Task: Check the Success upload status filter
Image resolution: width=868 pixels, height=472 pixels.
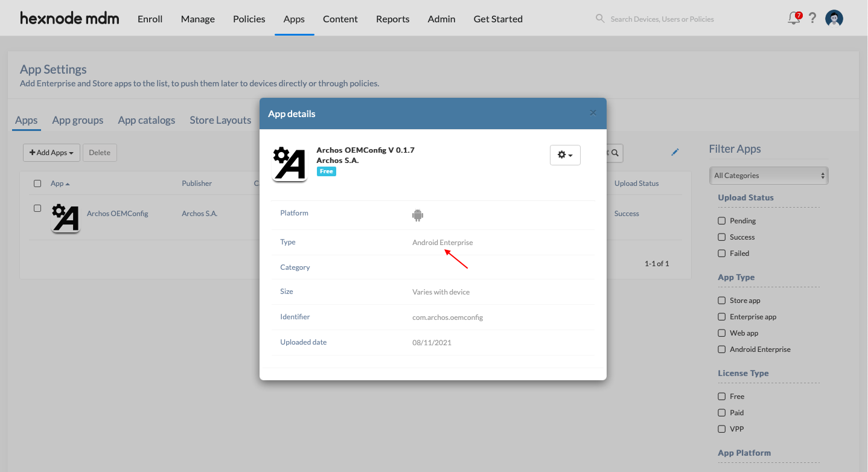Action: [x=722, y=237]
